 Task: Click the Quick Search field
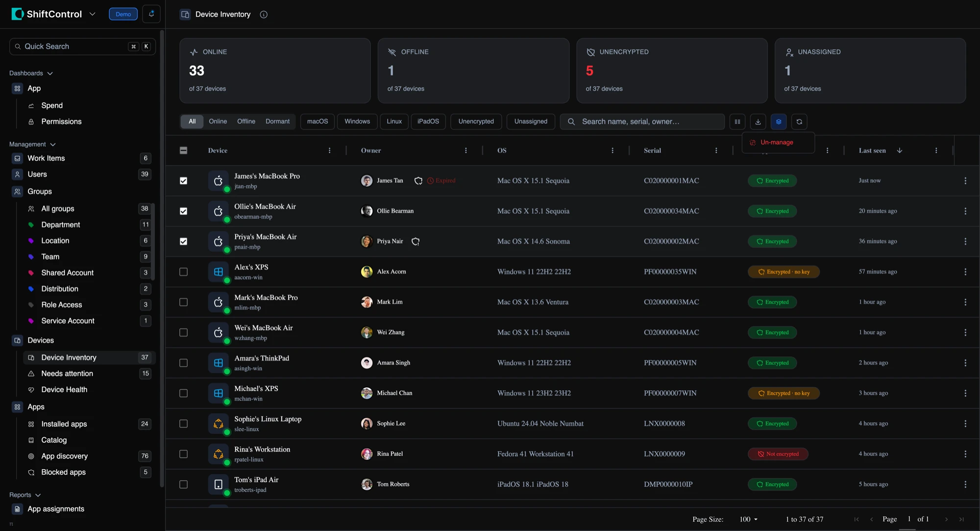[x=82, y=47]
